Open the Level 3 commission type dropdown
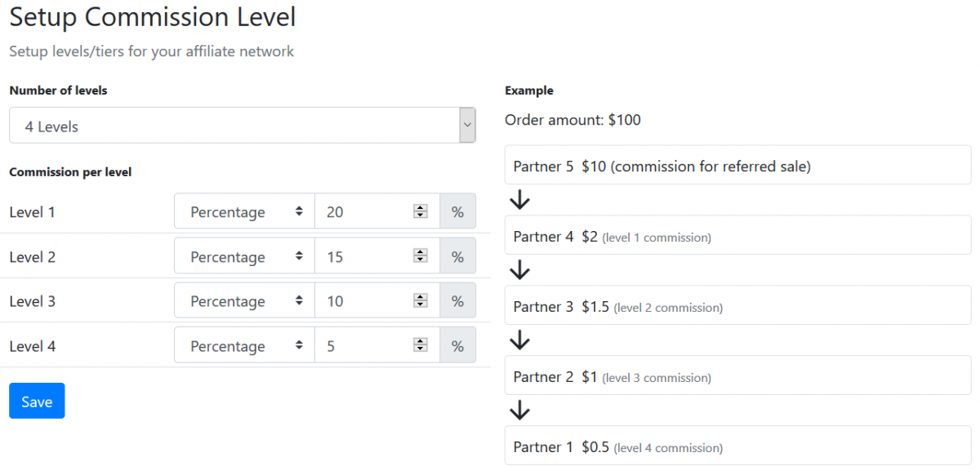This screenshot has height=475, width=980. pyautogui.click(x=243, y=300)
